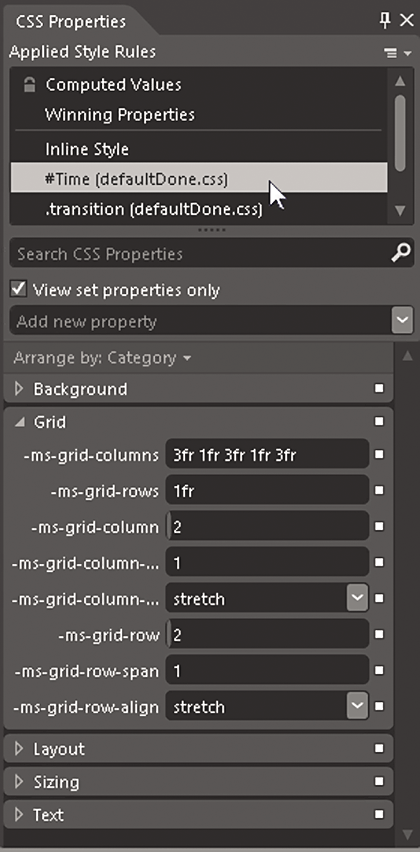Collapse the Grid category

(20, 422)
